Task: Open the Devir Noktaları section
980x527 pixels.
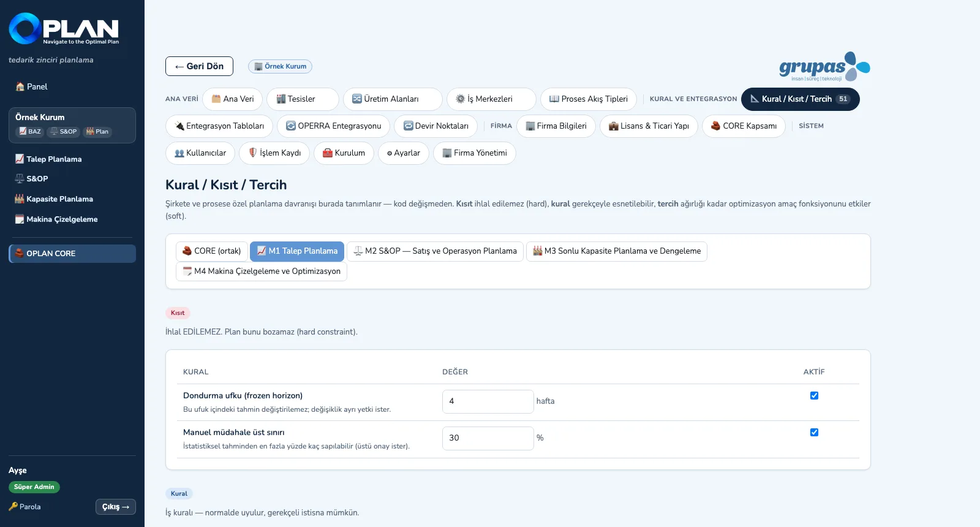Action: coord(435,126)
